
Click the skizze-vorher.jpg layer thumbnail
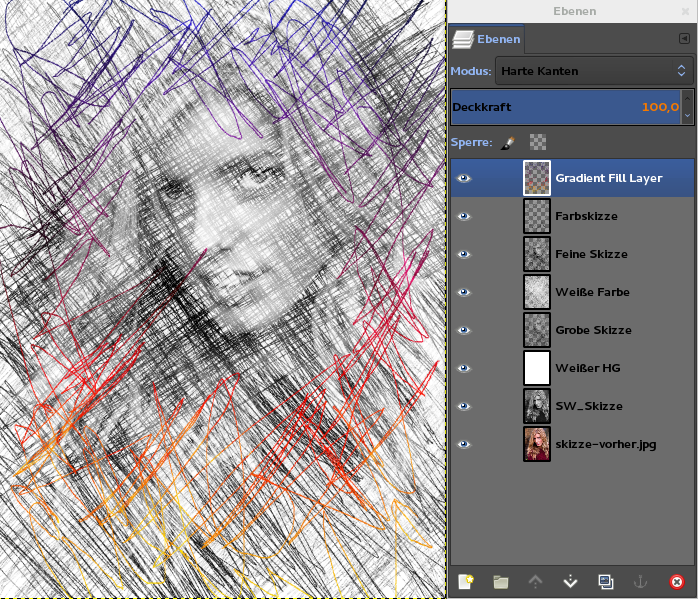coord(537,444)
